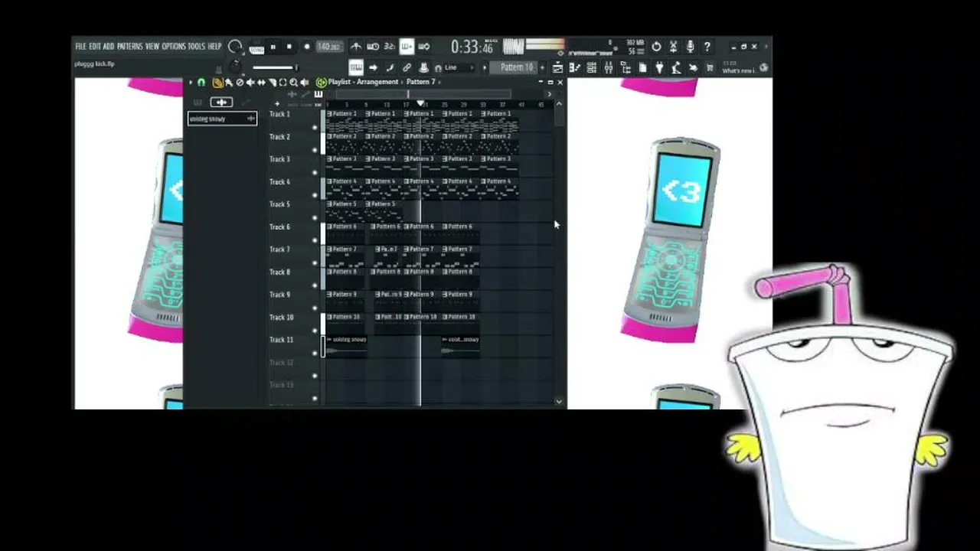Click the microphone icon in top toolbar
This screenshot has width=980, height=551.
(690, 47)
